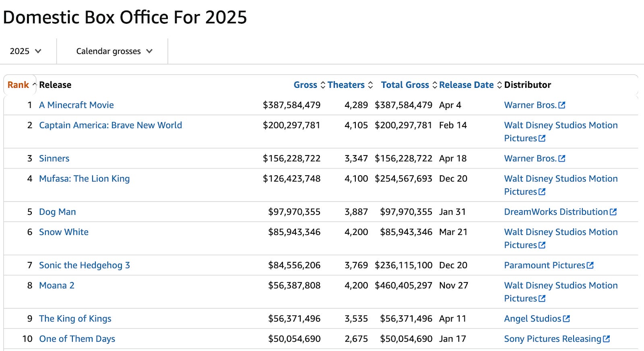Image resolution: width=644 pixels, height=351 pixels.
Task: Click the Domestic Box Office For 2025 heading
Action: coord(125,17)
